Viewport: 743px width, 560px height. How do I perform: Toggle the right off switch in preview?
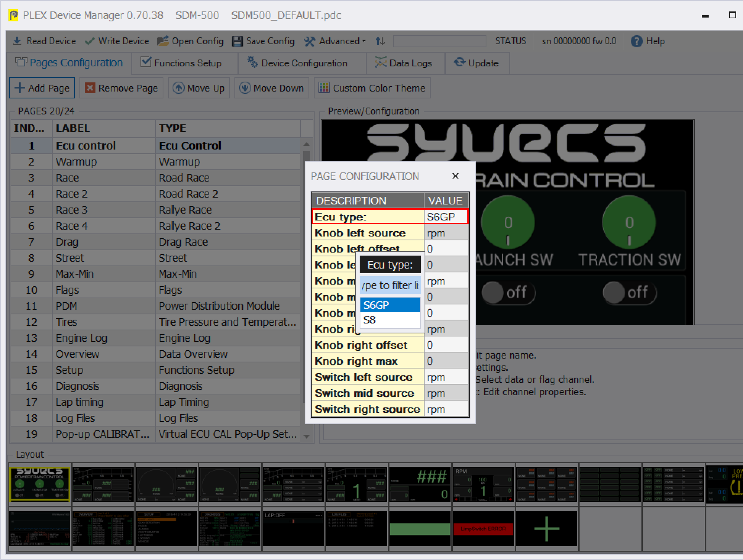point(629,293)
